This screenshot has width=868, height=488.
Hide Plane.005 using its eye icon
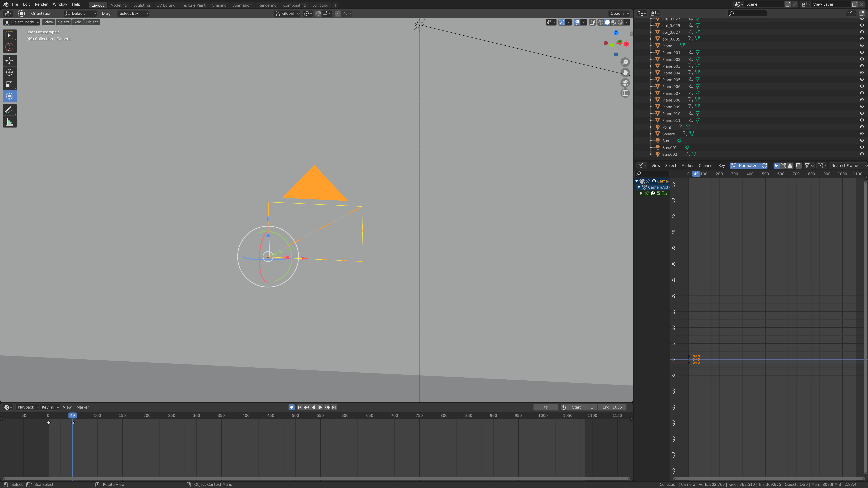coord(862,80)
